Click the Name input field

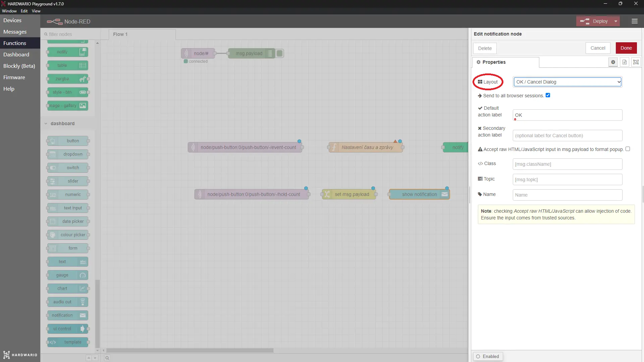coord(567,195)
